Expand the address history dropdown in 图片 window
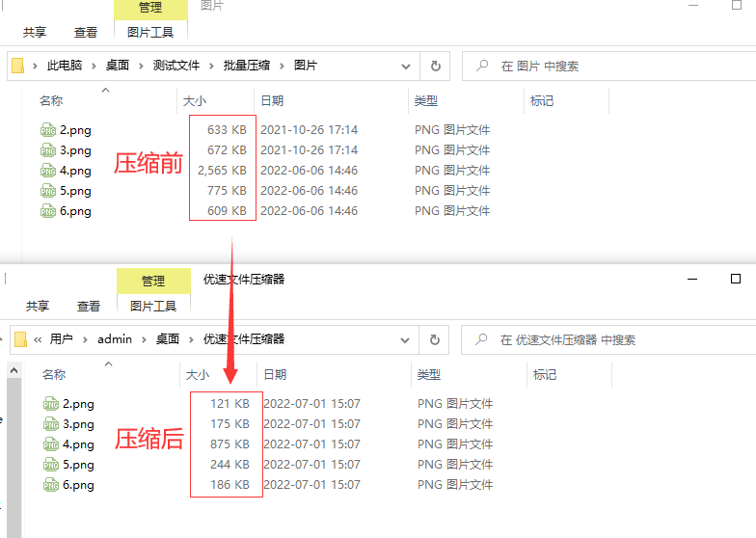Viewport: 756px width, 538px height. click(x=405, y=67)
